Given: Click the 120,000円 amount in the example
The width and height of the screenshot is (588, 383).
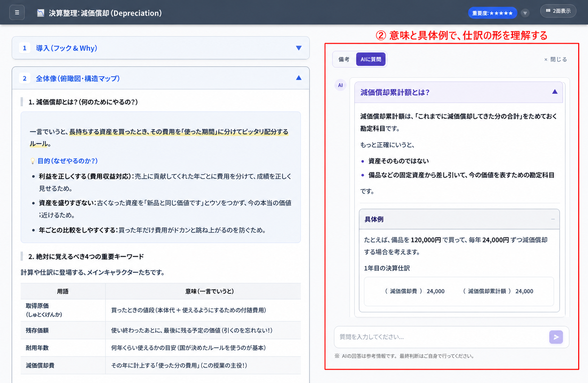Looking at the screenshot, I should click(x=426, y=240).
